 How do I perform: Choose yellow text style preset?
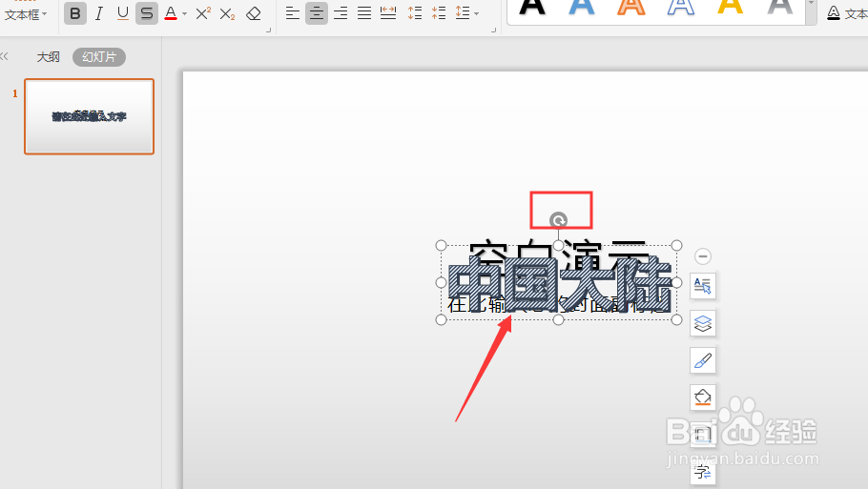click(x=730, y=8)
